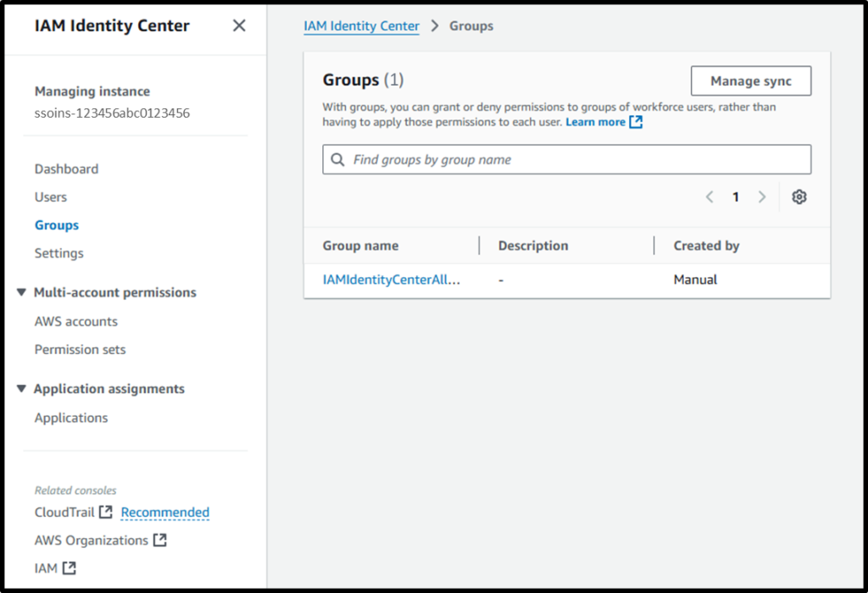Click the Related consoles label

(x=75, y=490)
